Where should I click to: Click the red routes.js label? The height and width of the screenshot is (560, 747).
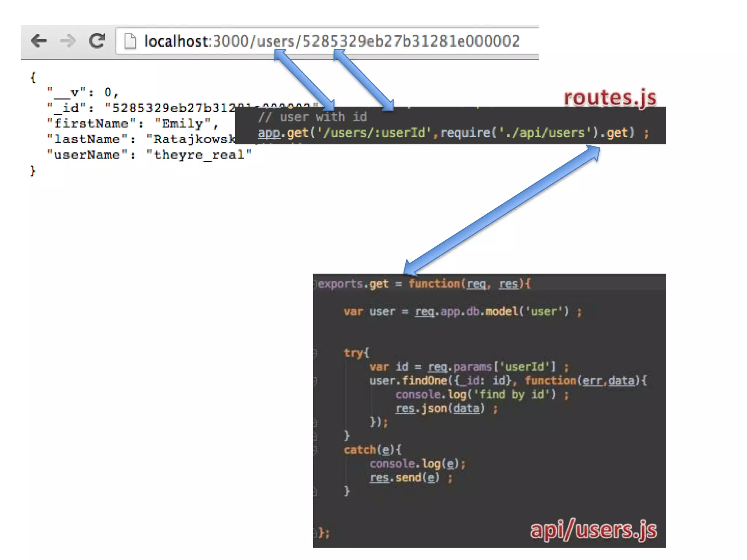point(610,98)
